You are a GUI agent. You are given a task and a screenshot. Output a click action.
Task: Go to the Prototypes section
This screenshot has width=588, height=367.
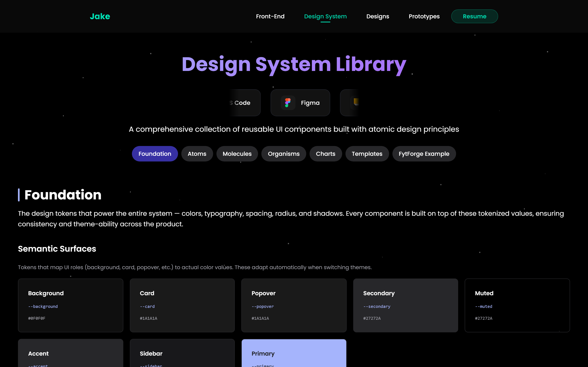point(424,16)
